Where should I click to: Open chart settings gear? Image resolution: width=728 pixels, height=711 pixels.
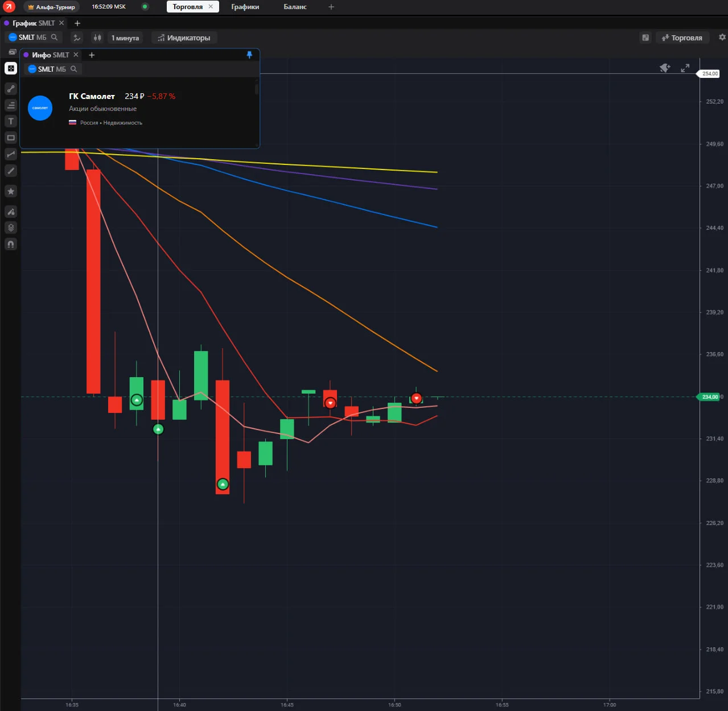(x=722, y=37)
